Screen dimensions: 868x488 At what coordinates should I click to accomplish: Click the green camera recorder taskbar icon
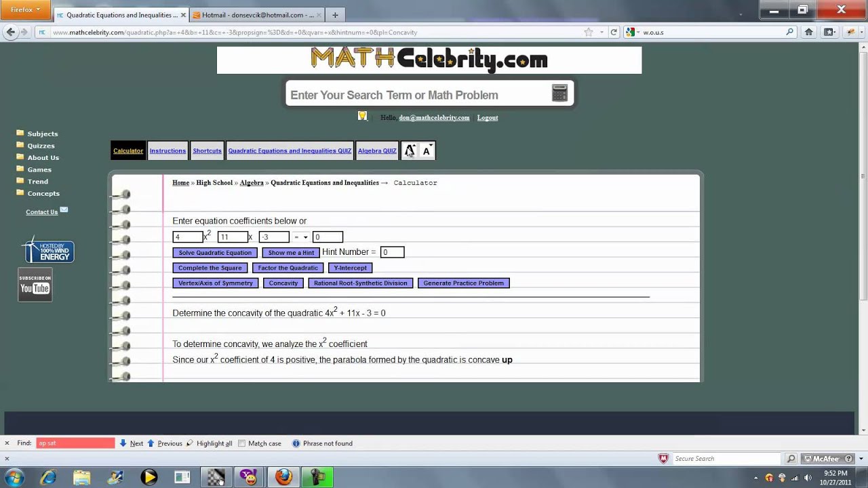(x=317, y=477)
